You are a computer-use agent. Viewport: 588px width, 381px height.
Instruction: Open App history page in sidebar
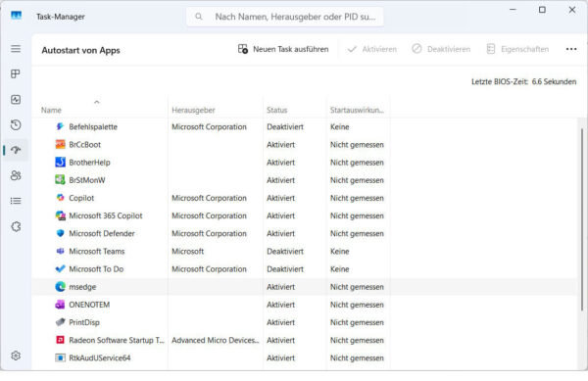point(16,124)
